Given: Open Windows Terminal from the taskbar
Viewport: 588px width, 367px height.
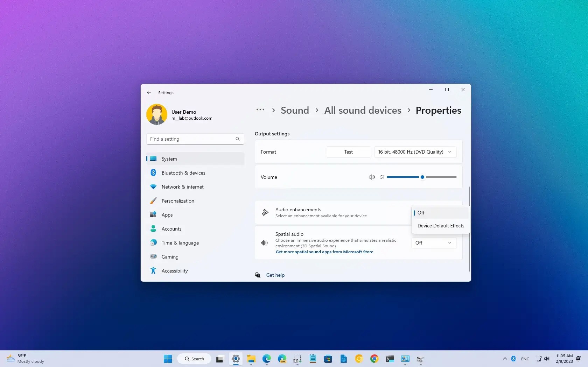Looking at the screenshot, I should 390,359.
